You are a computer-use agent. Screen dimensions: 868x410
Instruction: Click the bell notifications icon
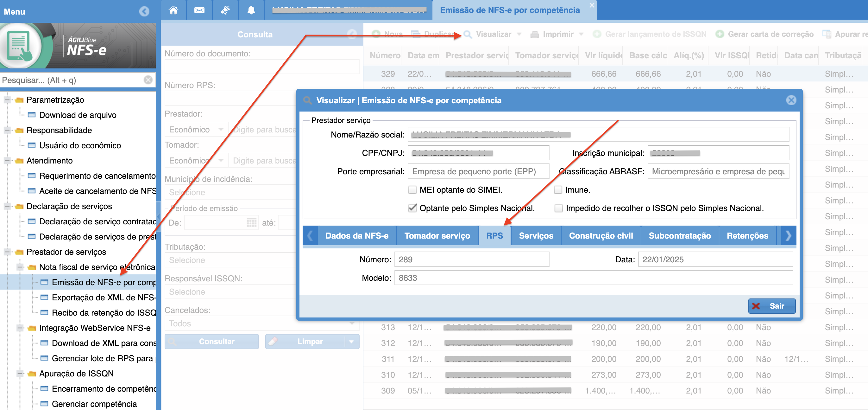(251, 10)
